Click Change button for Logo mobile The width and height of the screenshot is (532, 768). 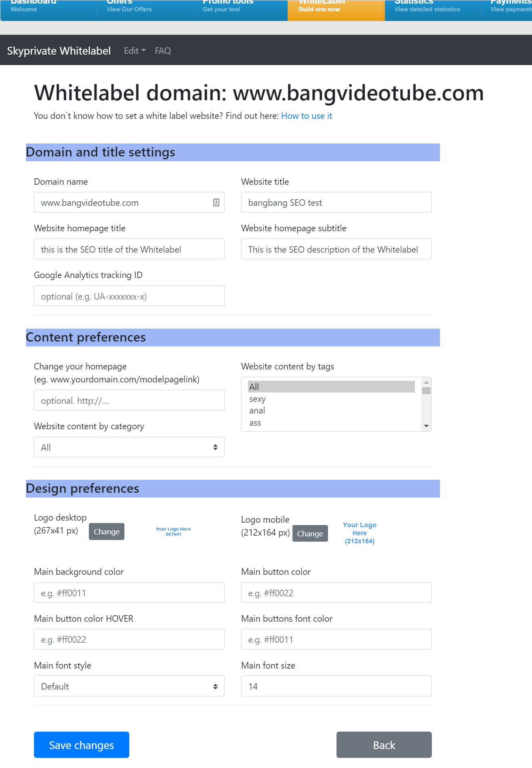pyautogui.click(x=310, y=534)
